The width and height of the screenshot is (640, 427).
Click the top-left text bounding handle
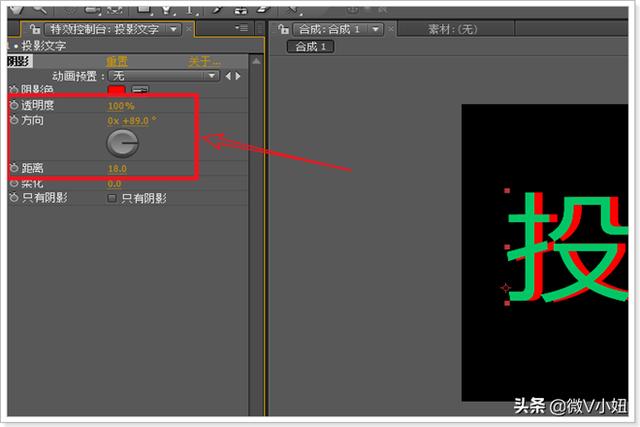[507, 191]
